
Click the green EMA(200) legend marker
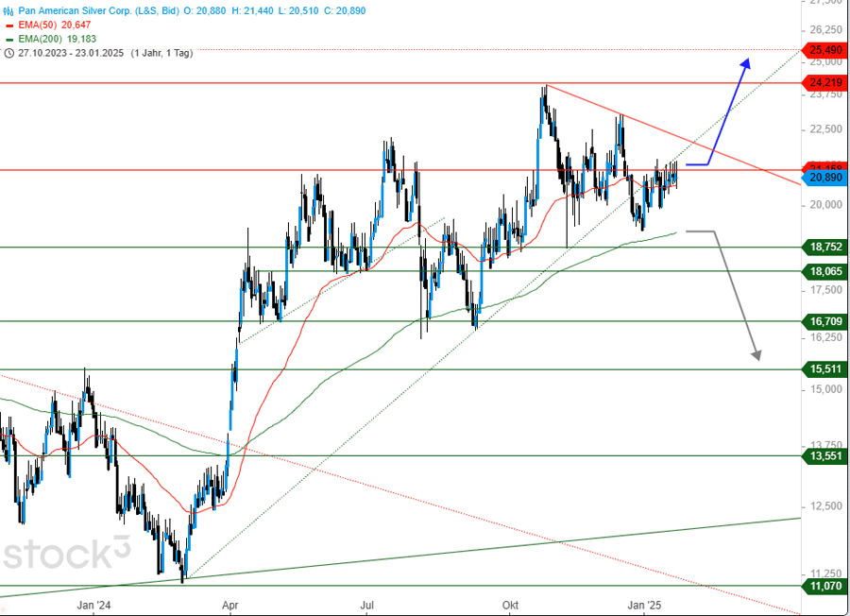pyautogui.click(x=8, y=39)
